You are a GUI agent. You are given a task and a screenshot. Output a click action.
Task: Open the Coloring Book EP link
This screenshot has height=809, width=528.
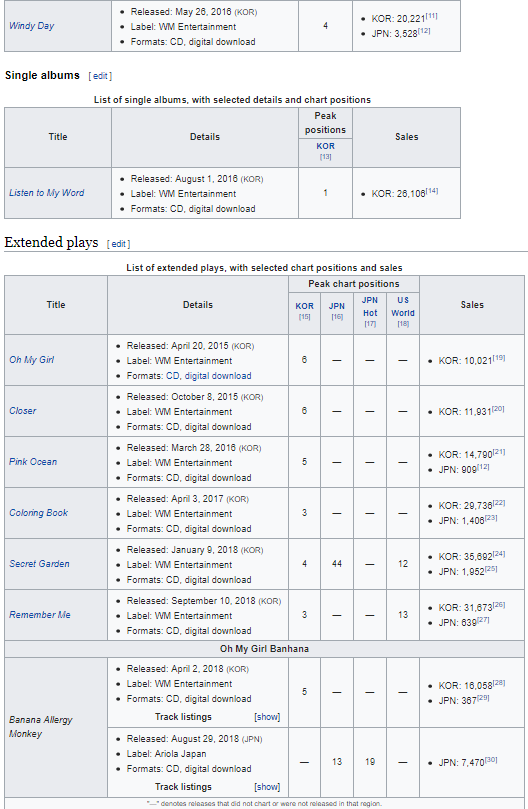[x=39, y=513]
